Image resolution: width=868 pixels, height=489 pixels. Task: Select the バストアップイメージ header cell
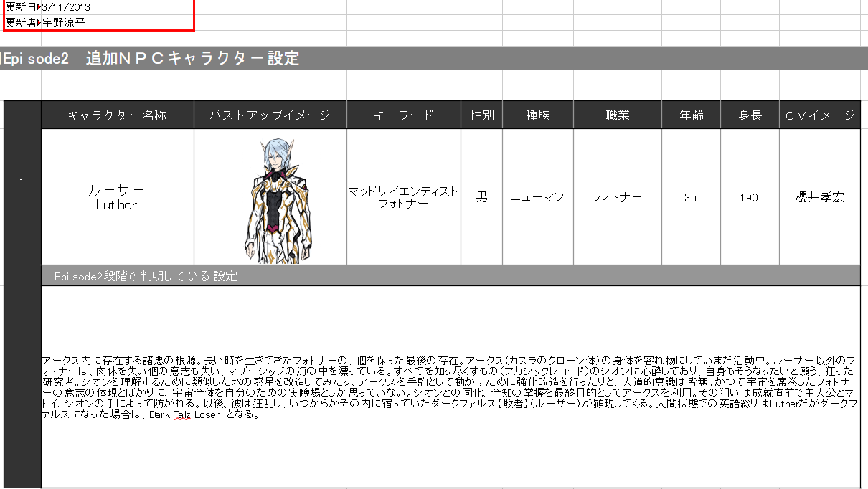pos(270,115)
